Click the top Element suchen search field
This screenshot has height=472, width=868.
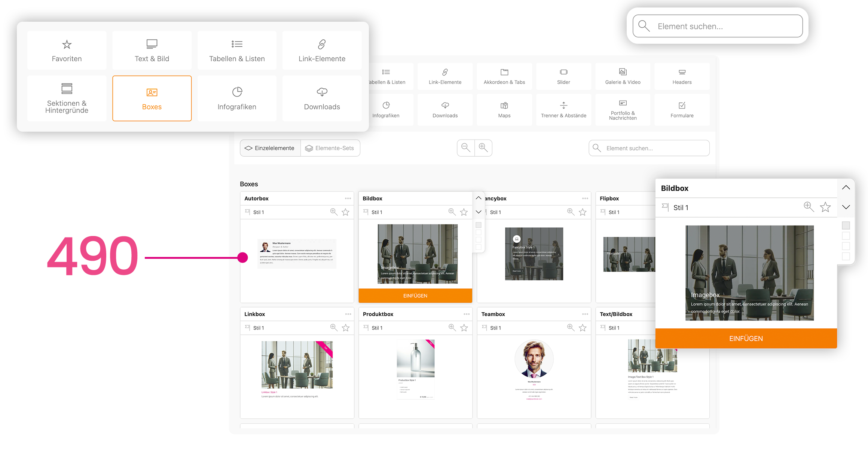click(718, 26)
